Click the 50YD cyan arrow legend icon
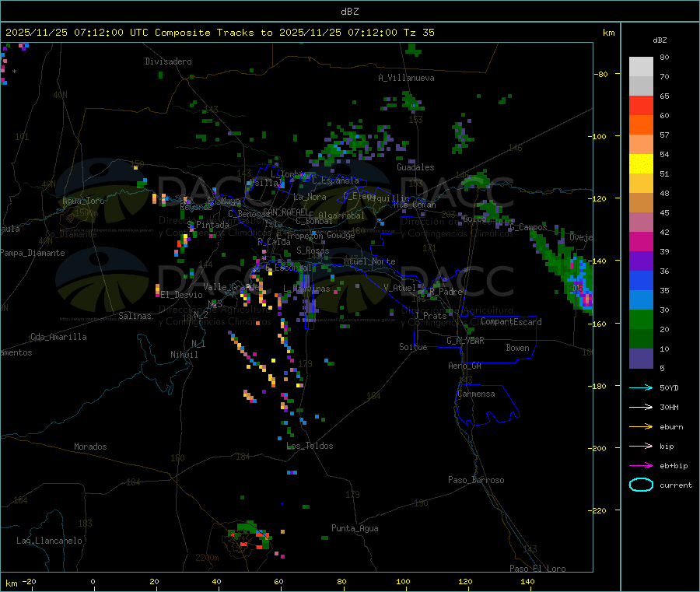700x592 pixels. [x=641, y=387]
